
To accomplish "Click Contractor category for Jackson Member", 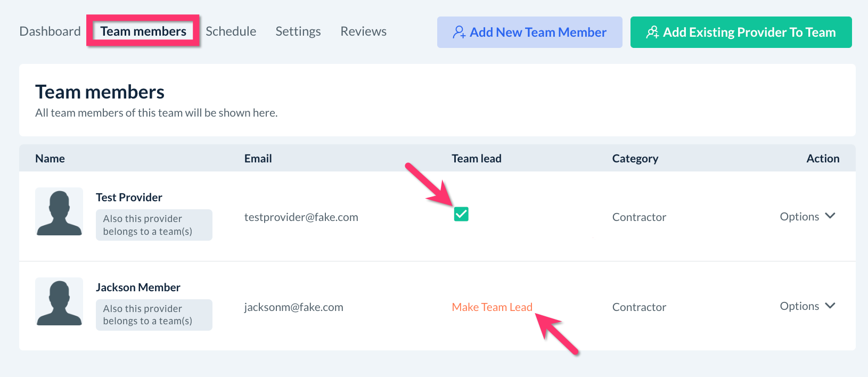I will point(639,307).
